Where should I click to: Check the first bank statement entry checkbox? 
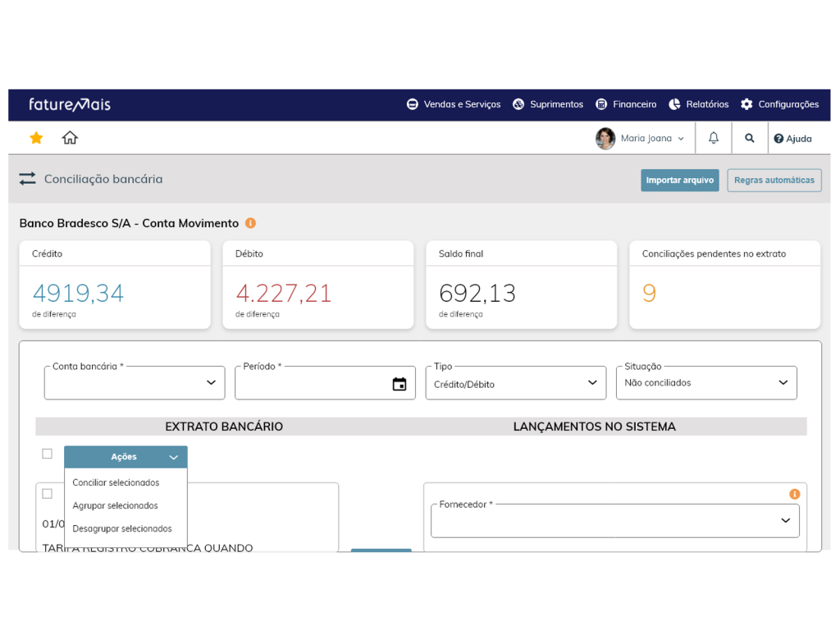point(47,494)
